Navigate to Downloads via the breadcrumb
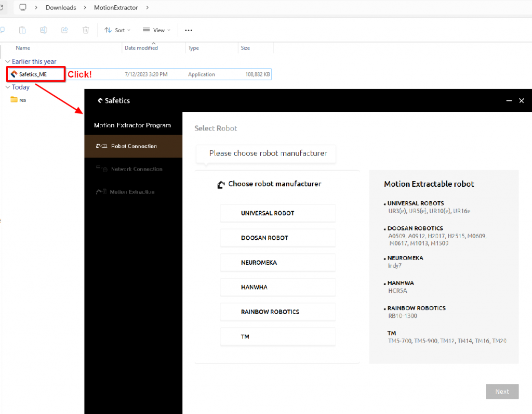Screen dimensions: 532x414 (x=61, y=7)
